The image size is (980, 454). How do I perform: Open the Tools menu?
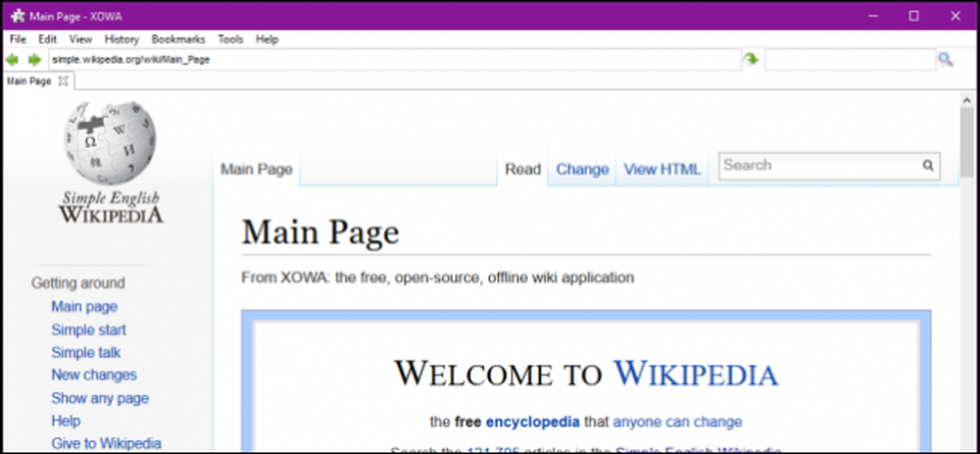point(230,39)
